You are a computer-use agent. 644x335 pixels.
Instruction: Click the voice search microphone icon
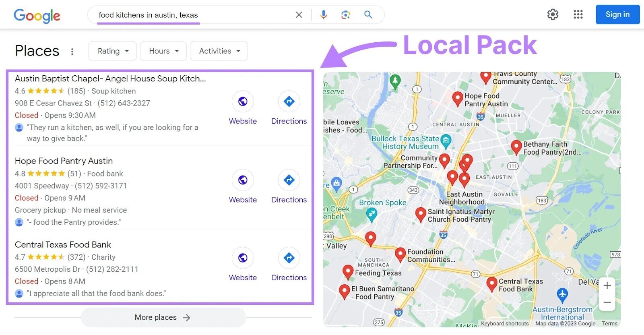(x=323, y=15)
